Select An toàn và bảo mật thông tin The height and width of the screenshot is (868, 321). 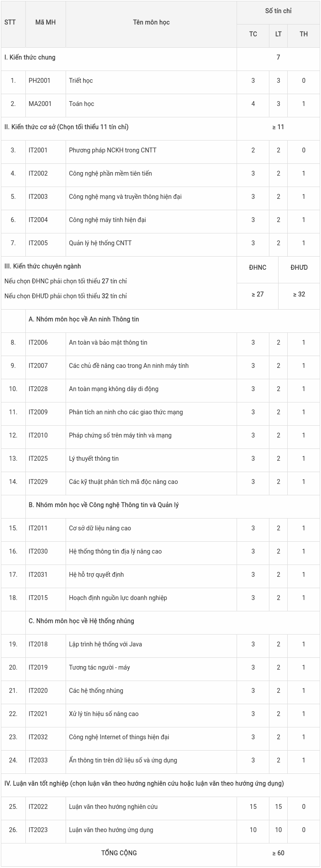(108, 342)
